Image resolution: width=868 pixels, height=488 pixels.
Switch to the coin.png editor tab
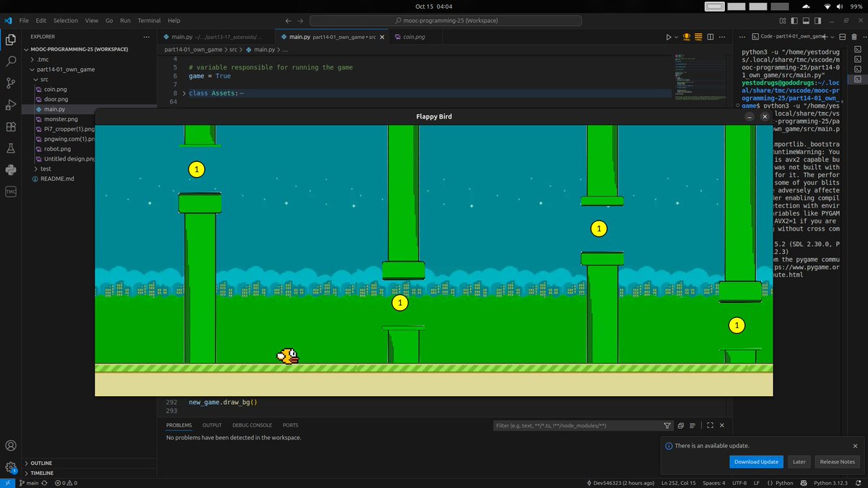point(414,37)
